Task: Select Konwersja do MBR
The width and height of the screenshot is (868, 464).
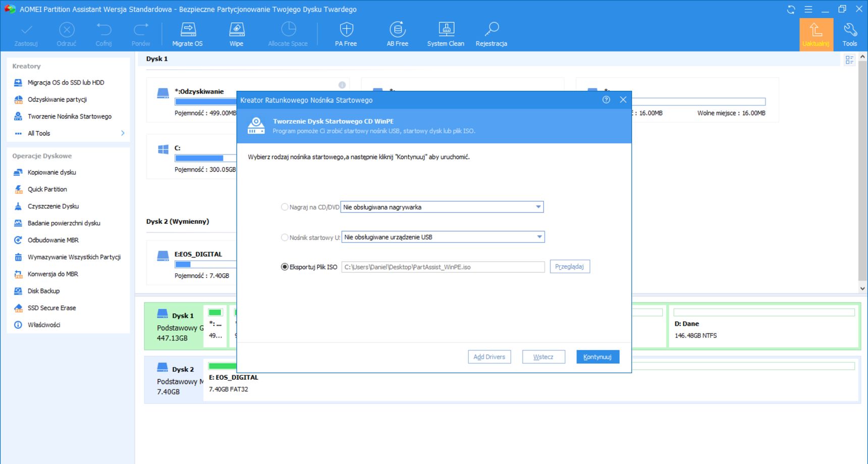Action: 52,274
